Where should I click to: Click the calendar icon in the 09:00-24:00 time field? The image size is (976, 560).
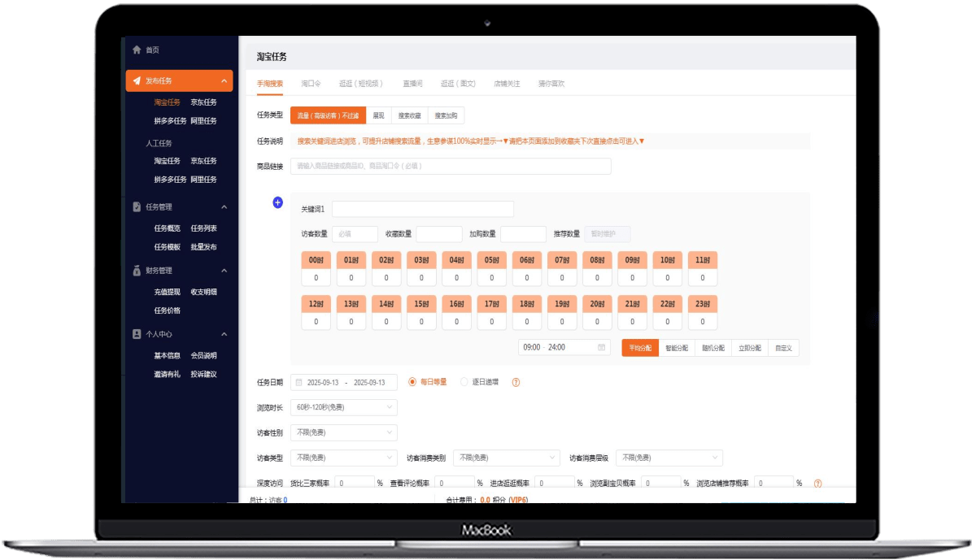[602, 347]
